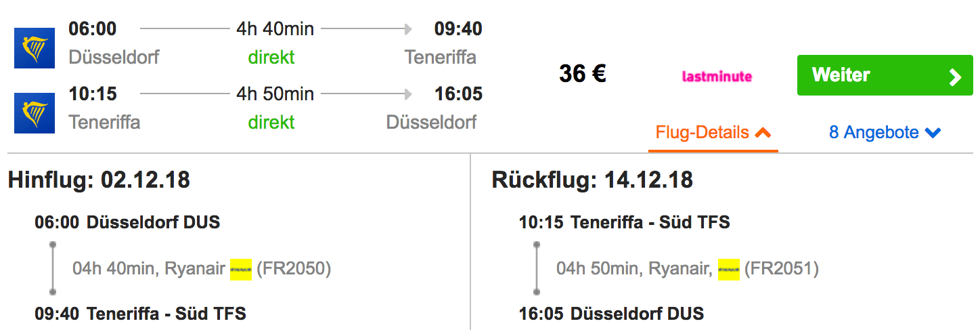The image size is (980, 332).
Task: Click the lastminute provider logo
Action: tap(717, 77)
